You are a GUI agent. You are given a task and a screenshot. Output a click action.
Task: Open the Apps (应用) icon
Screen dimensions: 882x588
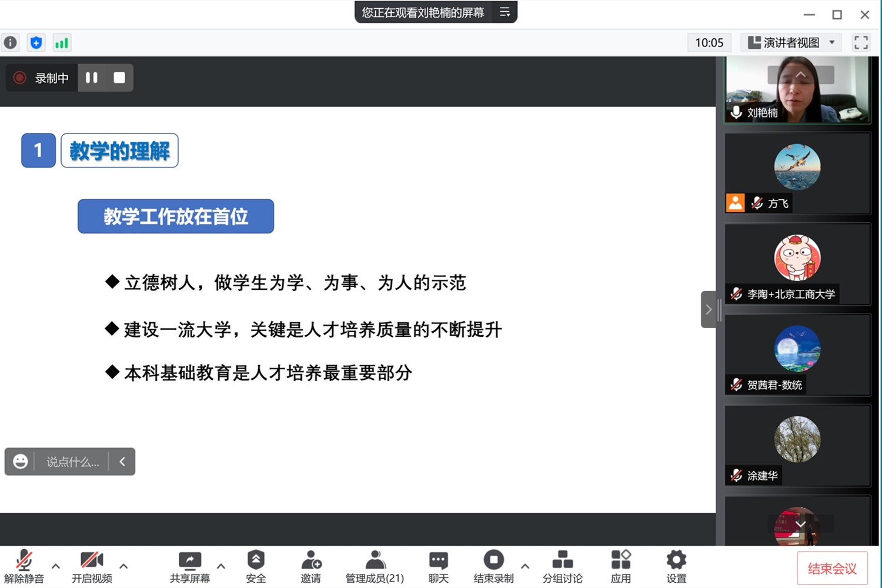tap(620, 567)
